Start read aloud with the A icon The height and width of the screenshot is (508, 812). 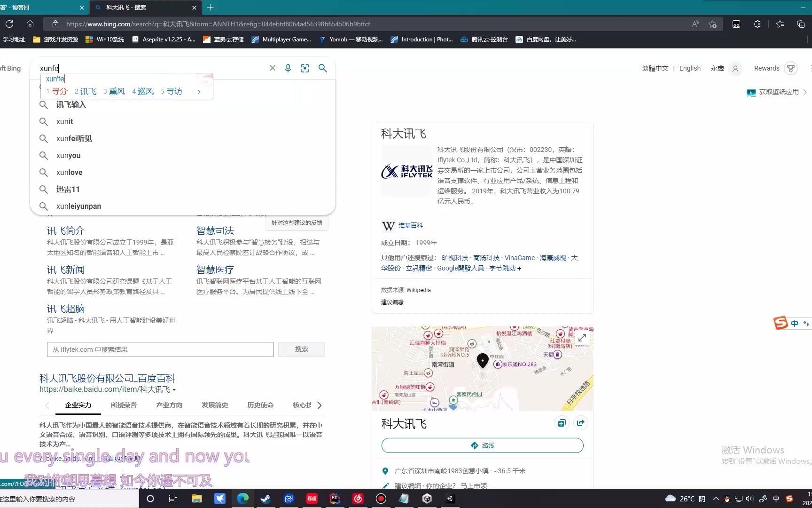coord(695,24)
